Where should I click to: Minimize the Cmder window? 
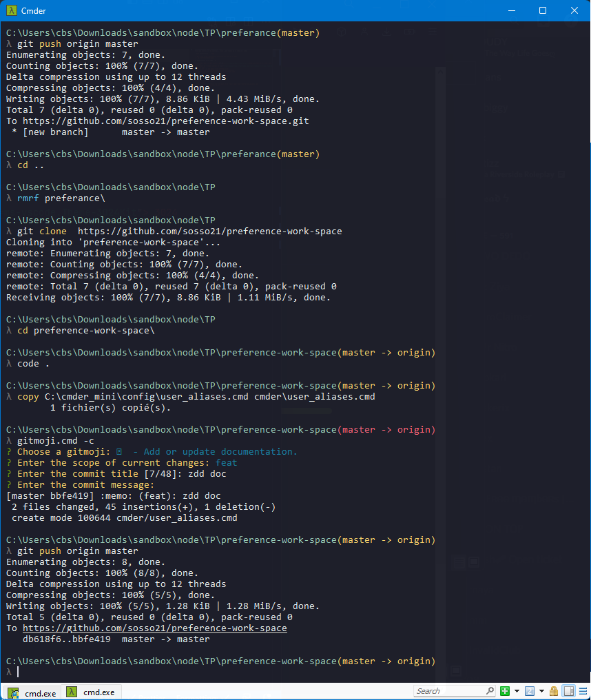click(511, 10)
